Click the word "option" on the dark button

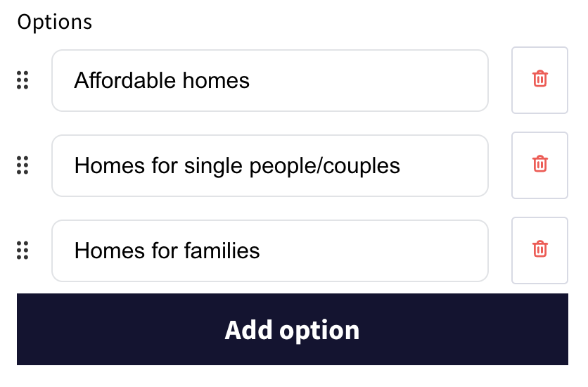click(x=319, y=330)
